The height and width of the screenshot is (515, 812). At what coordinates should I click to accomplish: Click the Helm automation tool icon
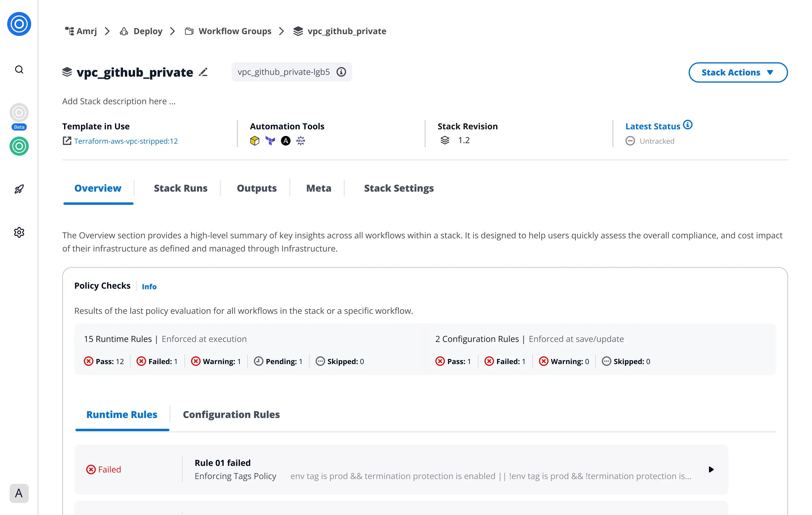tap(300, 141)
